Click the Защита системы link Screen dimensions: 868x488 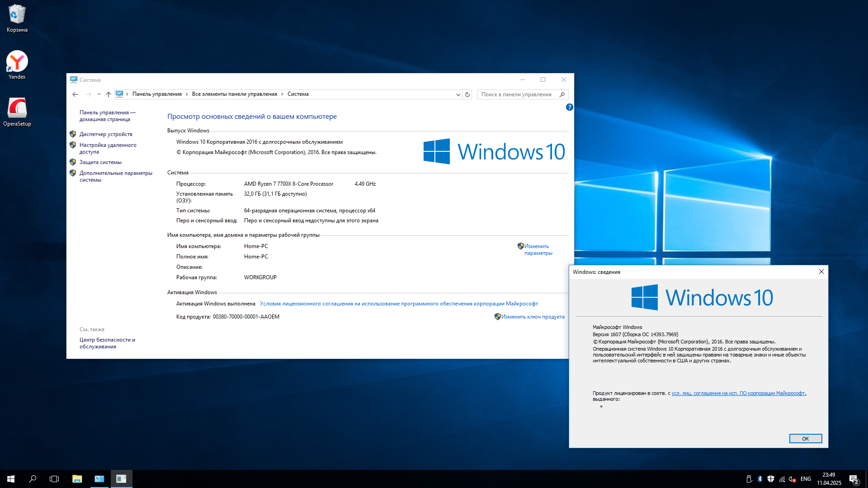tap(100, 162)
